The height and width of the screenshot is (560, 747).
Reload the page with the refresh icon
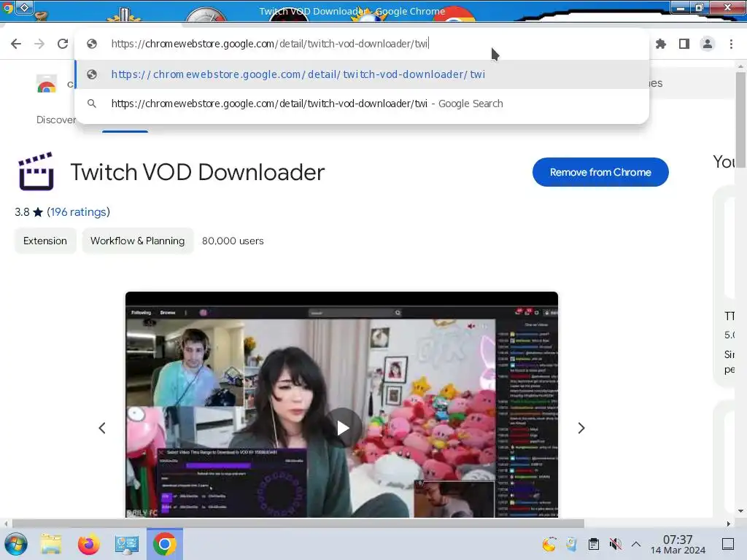(63, 44)
